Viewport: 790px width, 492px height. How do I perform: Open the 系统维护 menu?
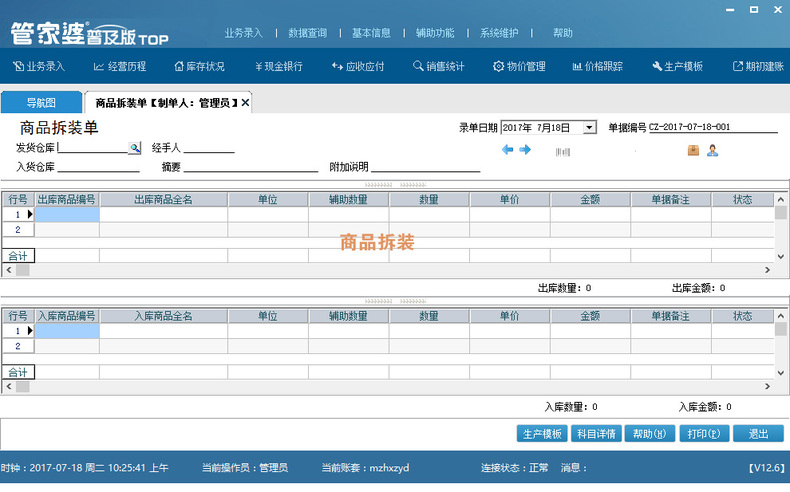pyautogui.click(x=499, y=33)
